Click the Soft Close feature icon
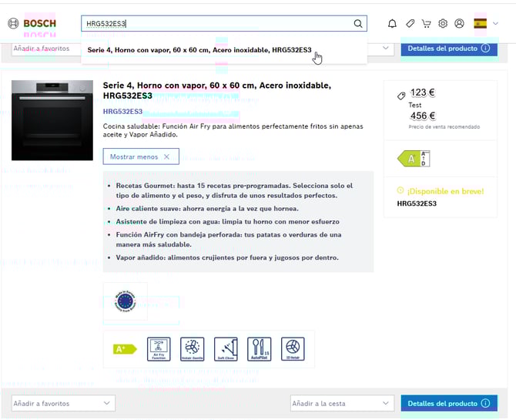 226,348
